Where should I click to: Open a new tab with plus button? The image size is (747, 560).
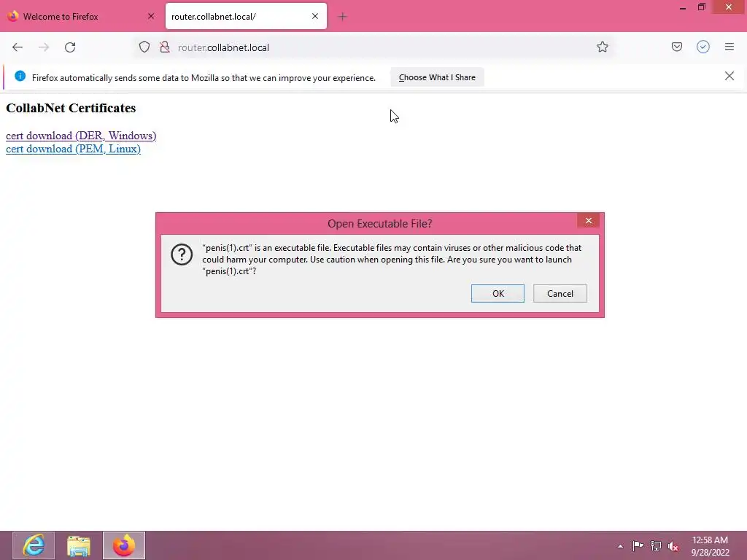[342, 17]
